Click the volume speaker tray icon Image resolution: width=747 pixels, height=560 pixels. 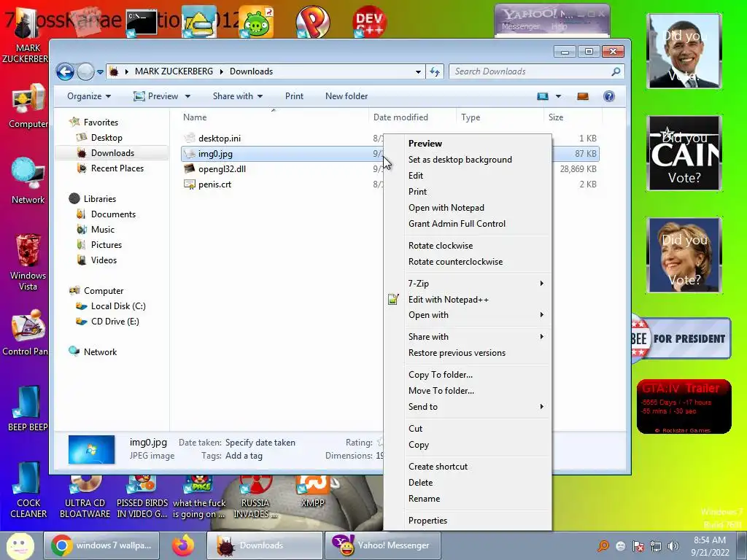click(x=673, y=546)
